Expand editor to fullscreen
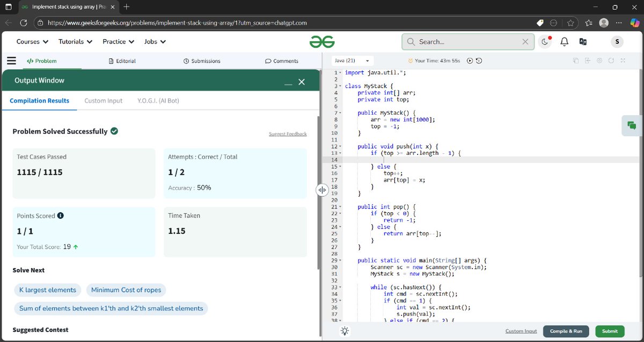The width and height of the screenshot is (644, 342). (x=623, y=61)
